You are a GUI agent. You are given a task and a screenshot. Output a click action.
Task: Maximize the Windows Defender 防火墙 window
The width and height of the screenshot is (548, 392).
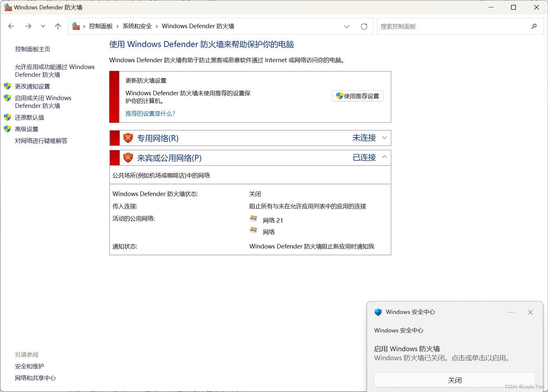point(513,7)
